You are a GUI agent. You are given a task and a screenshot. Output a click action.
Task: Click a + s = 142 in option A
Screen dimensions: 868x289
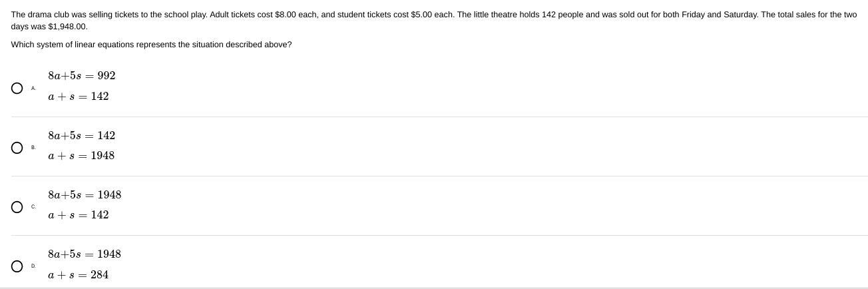pyautogui.click(x=78, y=97)
